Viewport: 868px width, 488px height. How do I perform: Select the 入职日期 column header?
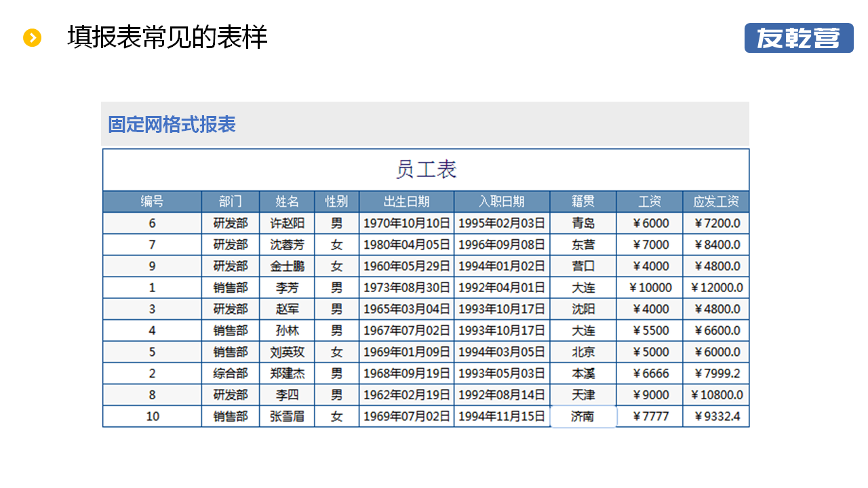click(x=502, y=201)
